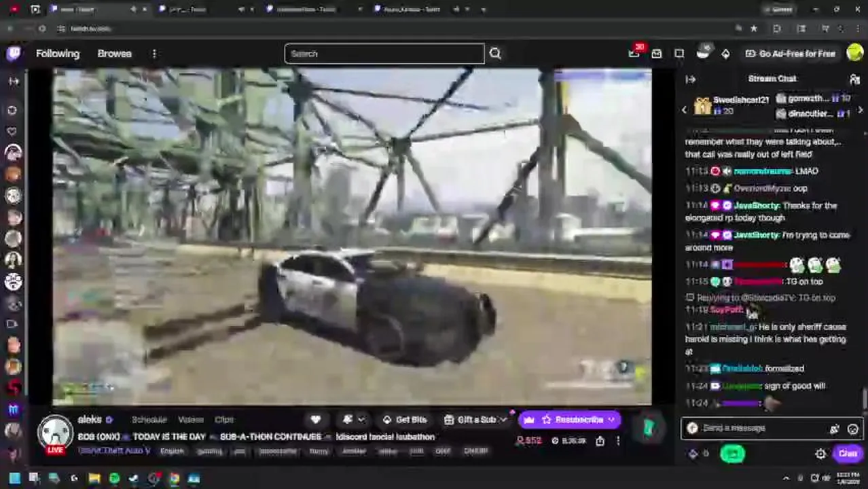
Task: Open the three-dot more menu beside Browse
Action: pyautogui.click(x=154, y=54)
